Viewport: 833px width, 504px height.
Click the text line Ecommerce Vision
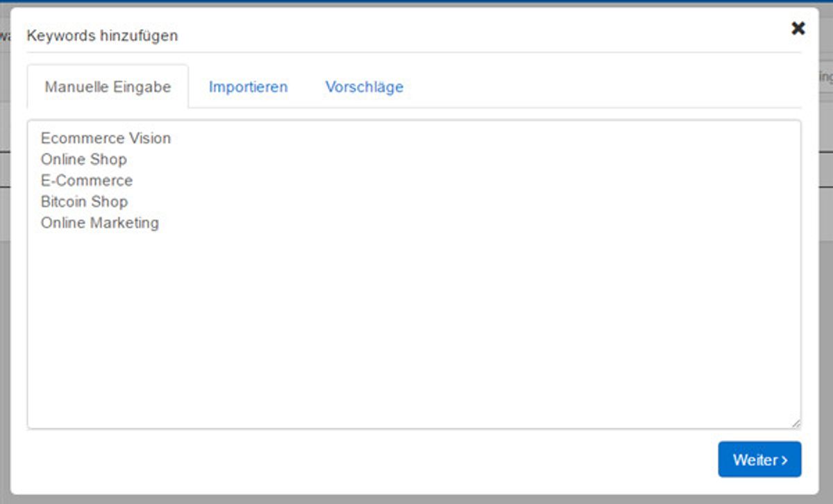point(106,138)
